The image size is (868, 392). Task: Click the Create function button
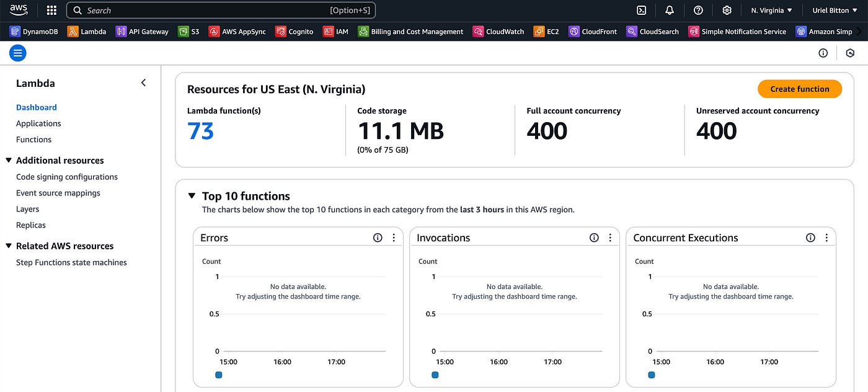pos(800,89)
